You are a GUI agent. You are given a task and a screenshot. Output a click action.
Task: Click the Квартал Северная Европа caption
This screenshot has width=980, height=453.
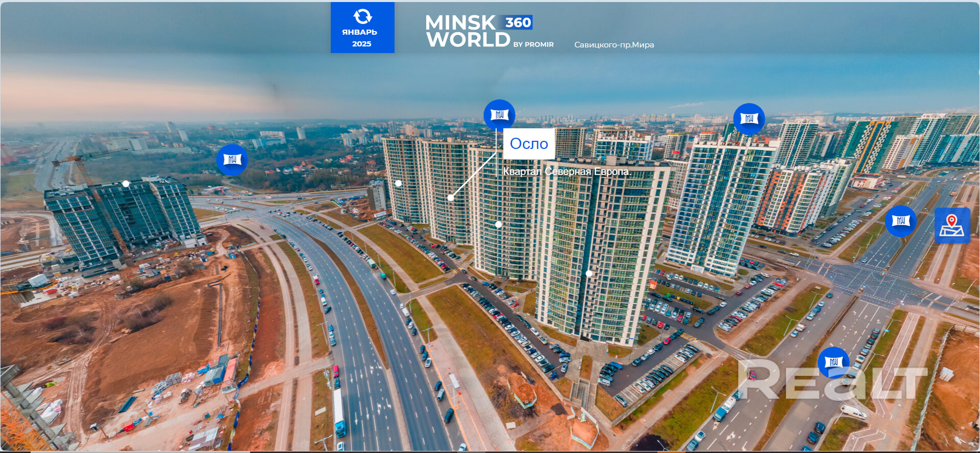(x=566, y=171)
